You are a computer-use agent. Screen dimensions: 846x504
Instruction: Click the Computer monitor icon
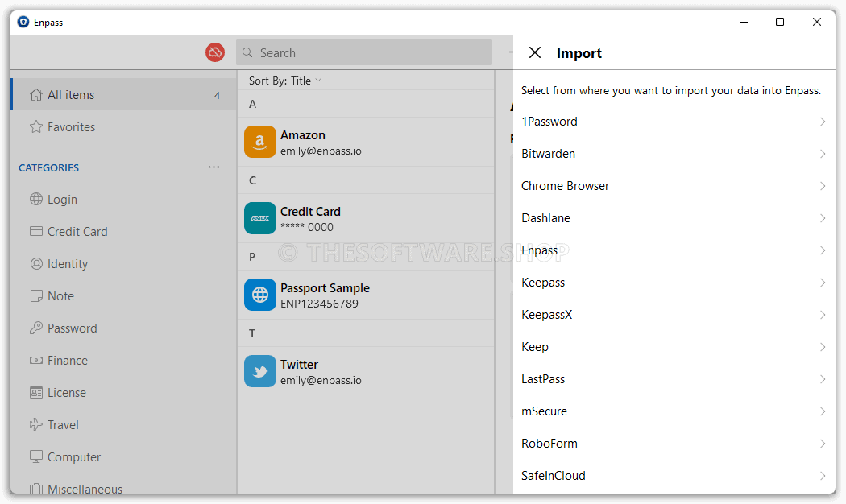pyautogui.click(x=36, y=456)
